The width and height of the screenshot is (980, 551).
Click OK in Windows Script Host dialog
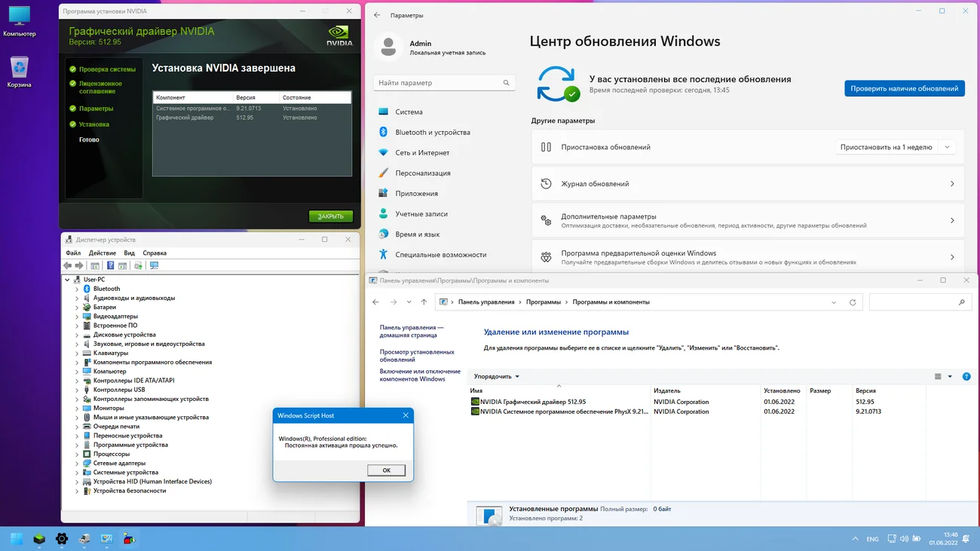387,470
